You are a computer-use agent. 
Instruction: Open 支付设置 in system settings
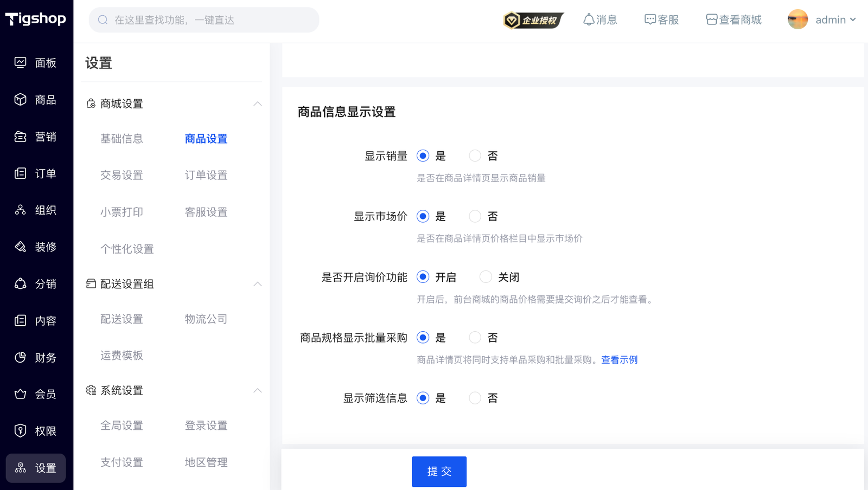[122, 462]
